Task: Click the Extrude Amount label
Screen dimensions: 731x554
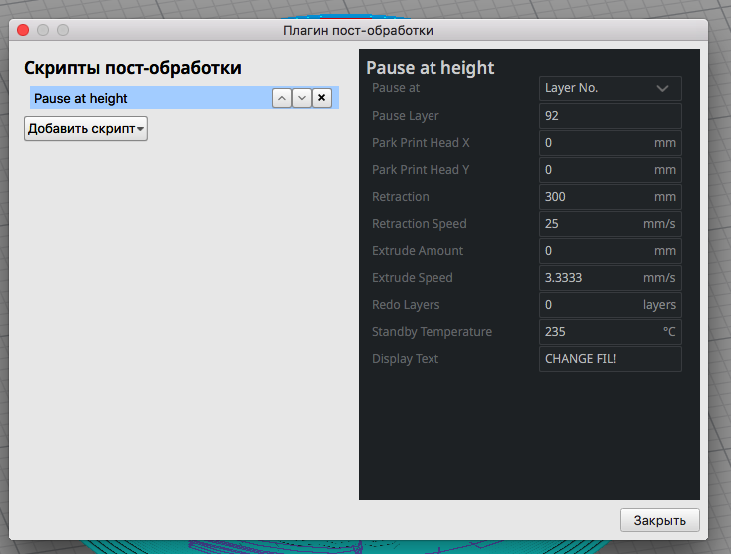Action: [417, 251]
